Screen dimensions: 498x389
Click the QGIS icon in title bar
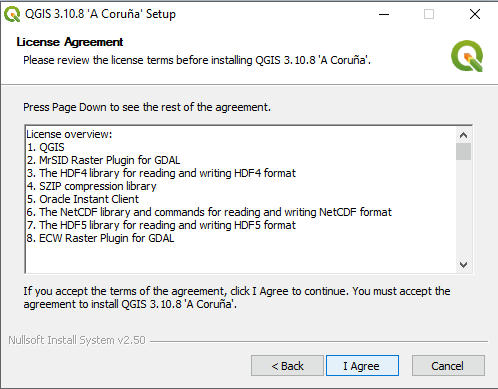click(12, 15)
